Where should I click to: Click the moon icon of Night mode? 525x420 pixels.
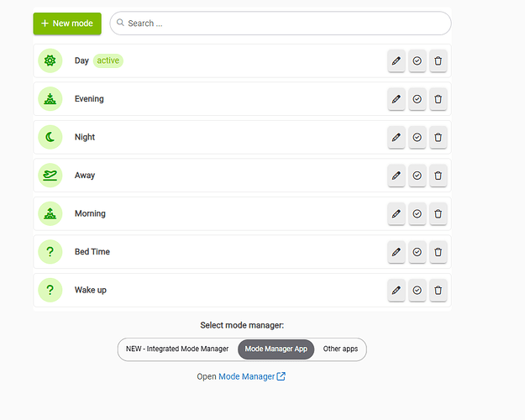point(50,137)
